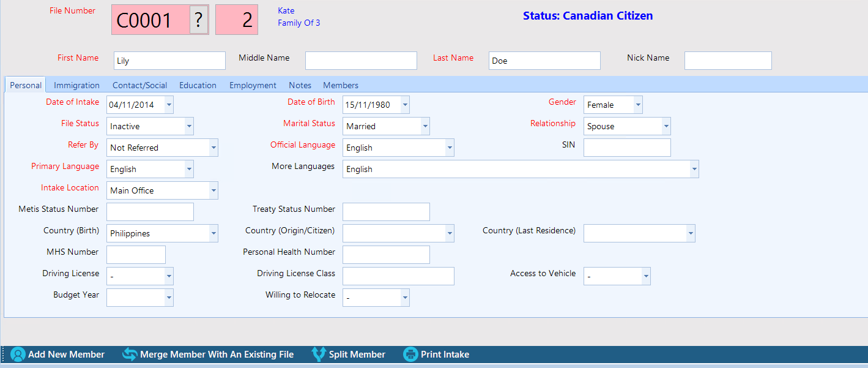The height and width of the screenshot is (368, 868).
Task: Expand the More Languages dropdown
Action: pos(694,169)
